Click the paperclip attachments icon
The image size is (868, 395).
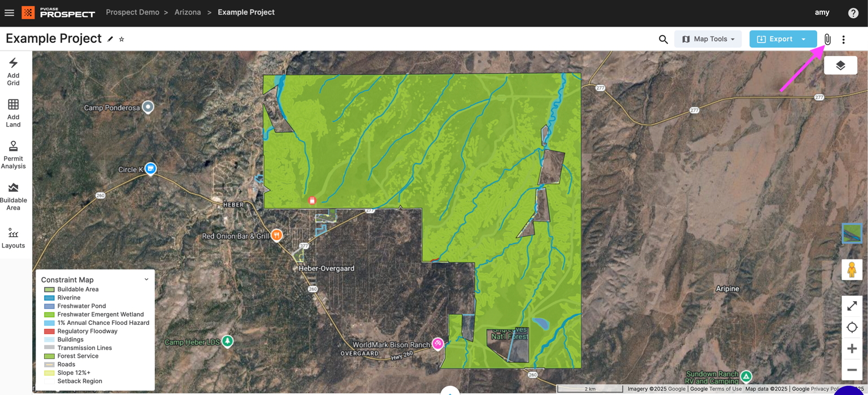[x=827, y=39]
